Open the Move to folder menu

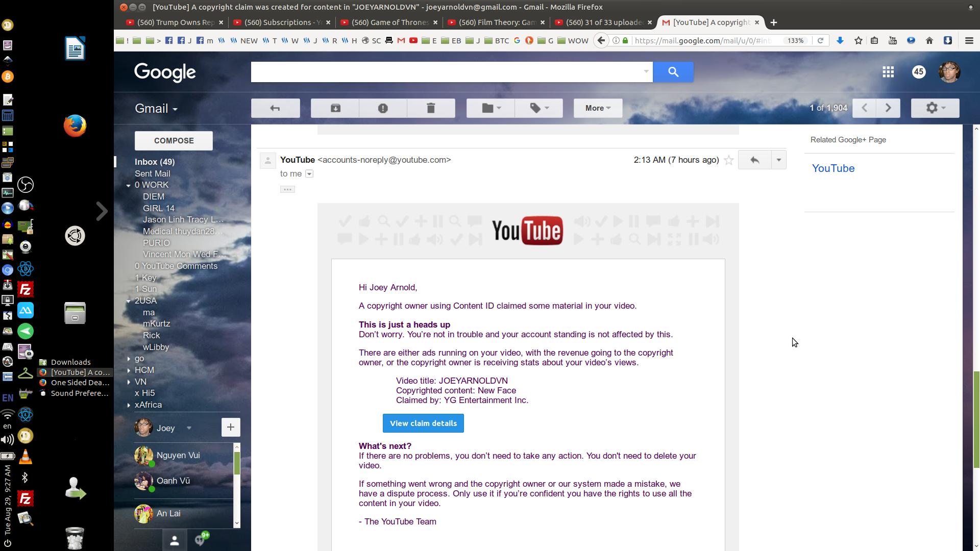point(491,108)
